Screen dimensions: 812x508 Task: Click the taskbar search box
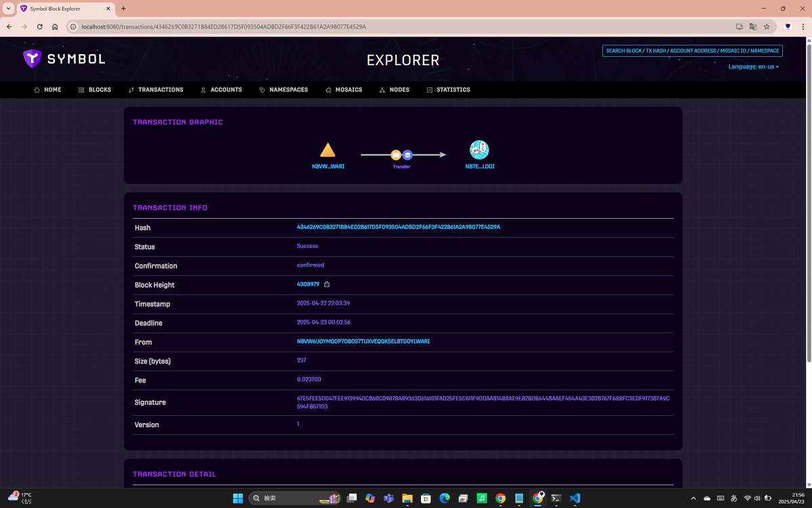(295, 498)
